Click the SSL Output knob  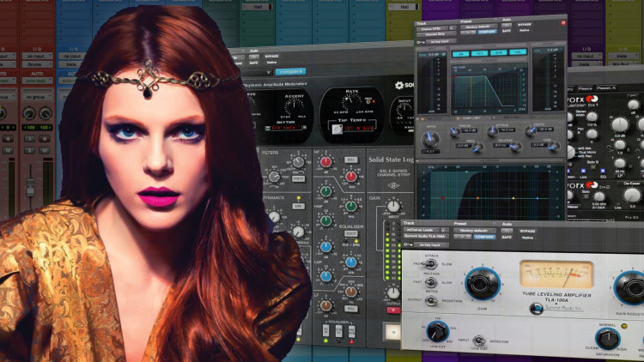point(393,293)
